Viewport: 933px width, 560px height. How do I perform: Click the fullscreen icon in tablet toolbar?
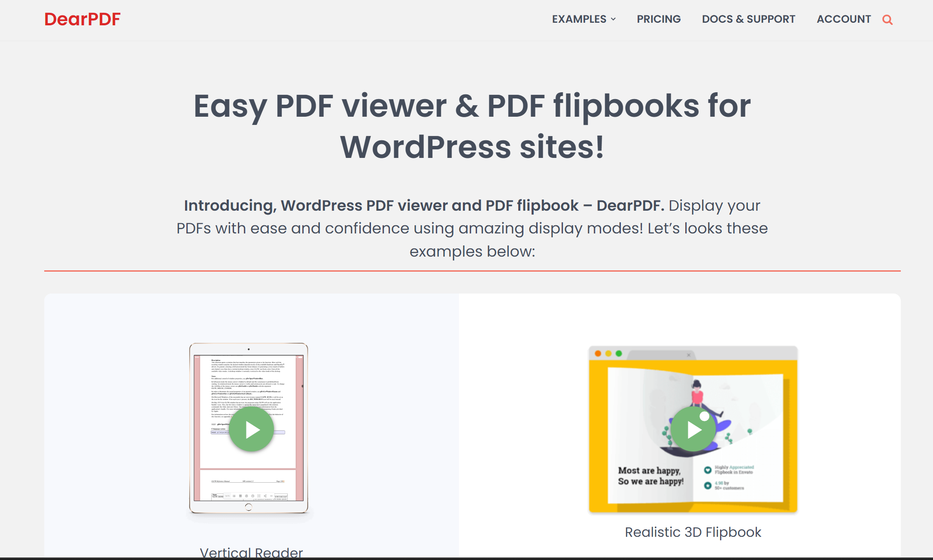pyautogui.click(x=259, y=496)
